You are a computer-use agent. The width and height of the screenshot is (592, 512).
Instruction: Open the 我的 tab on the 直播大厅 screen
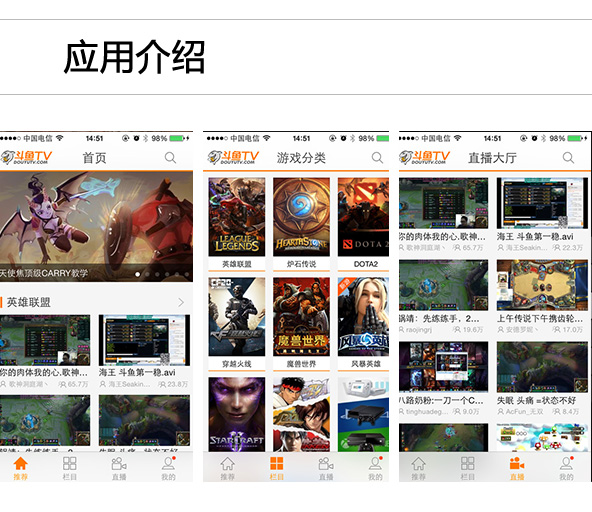(566, 468)
